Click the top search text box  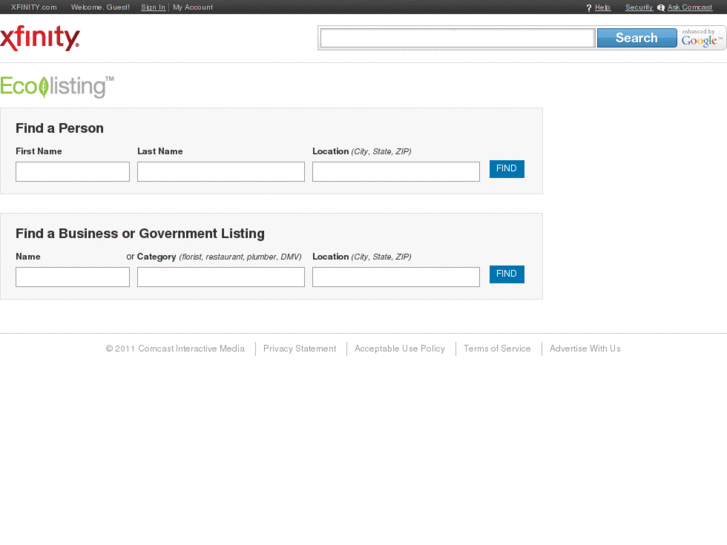pos(458,38)
